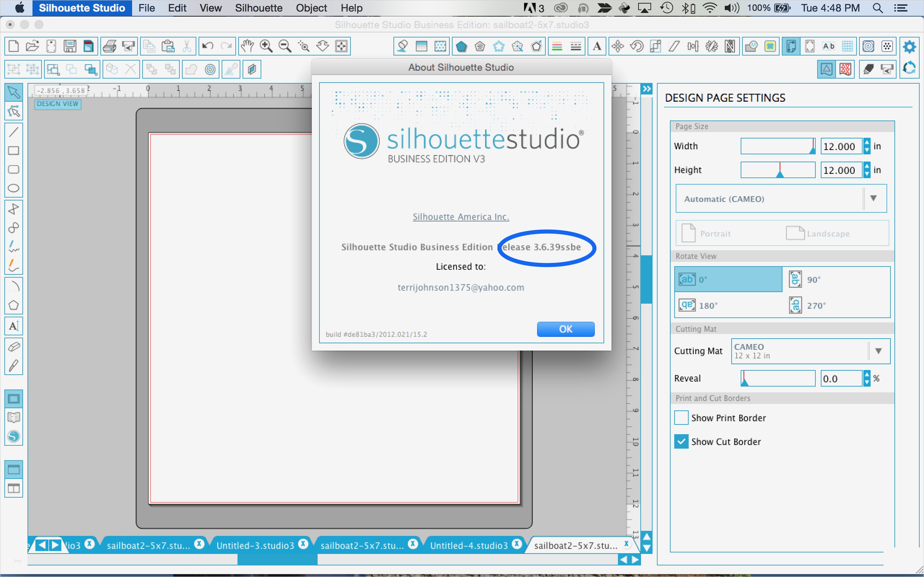Open the Cutting Mat CAMEO dropdown

tap(878, 351)
